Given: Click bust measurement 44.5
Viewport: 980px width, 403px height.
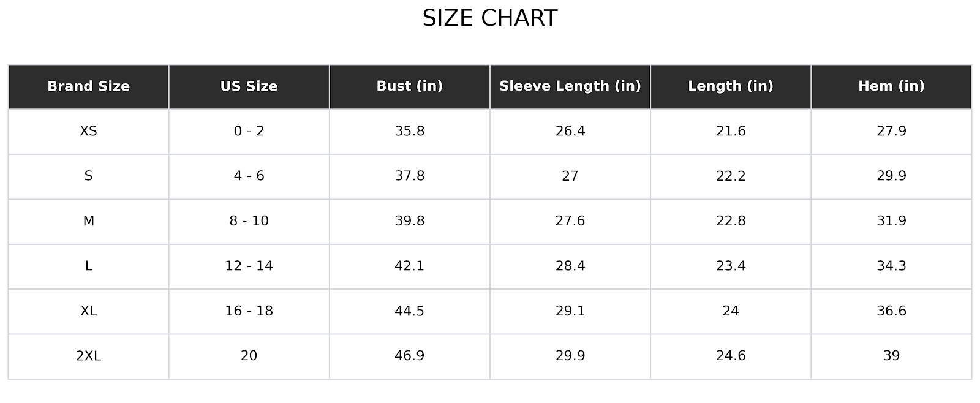Looking at the screenshot, I should click(x=409, y=311).
